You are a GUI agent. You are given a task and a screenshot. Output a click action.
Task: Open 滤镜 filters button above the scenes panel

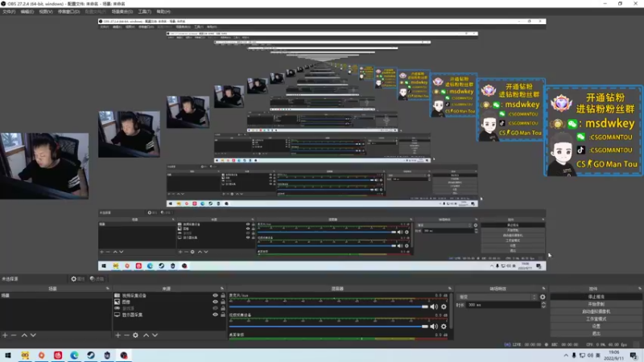(x=97, y=278)
